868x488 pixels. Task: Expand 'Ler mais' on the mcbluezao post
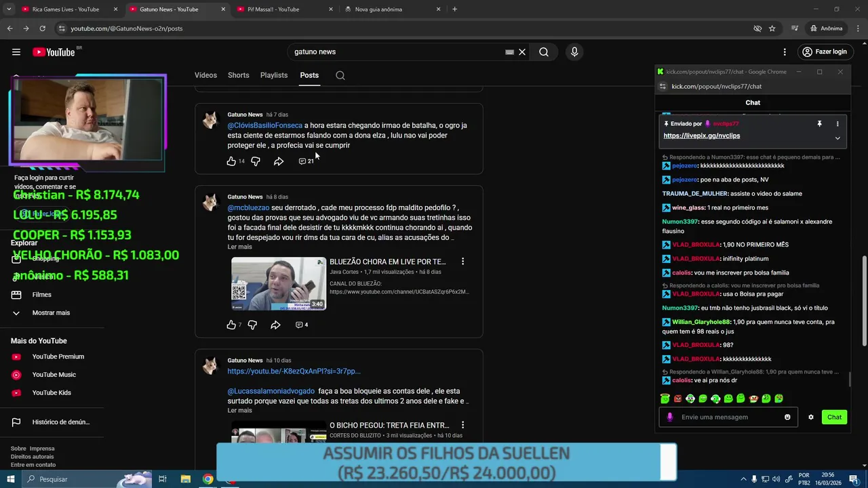coord(239,247)
